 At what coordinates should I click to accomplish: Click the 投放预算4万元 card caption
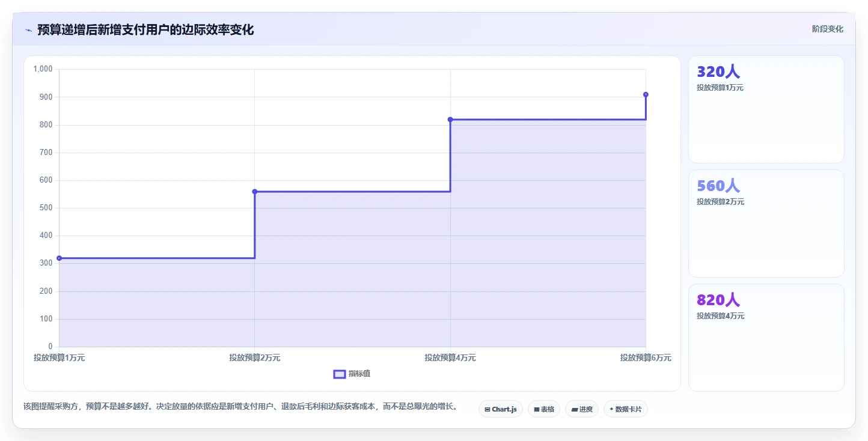coord(720,316)
